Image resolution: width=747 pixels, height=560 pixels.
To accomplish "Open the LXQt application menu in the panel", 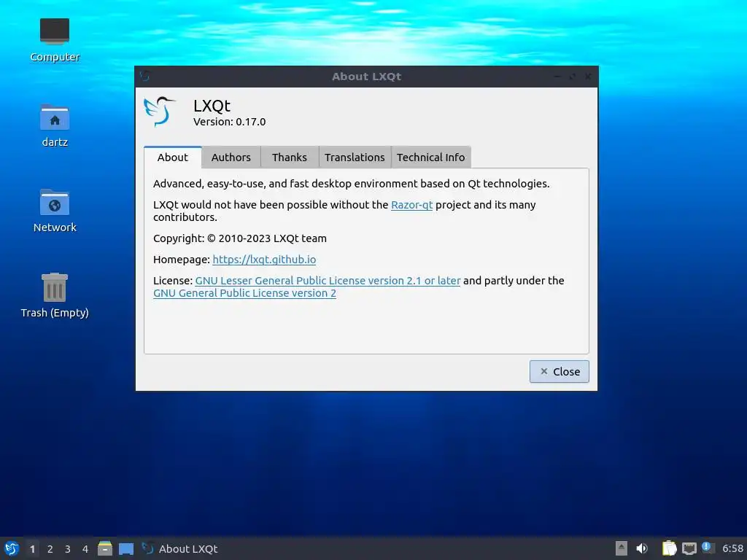I will click(x=12, y=548).
